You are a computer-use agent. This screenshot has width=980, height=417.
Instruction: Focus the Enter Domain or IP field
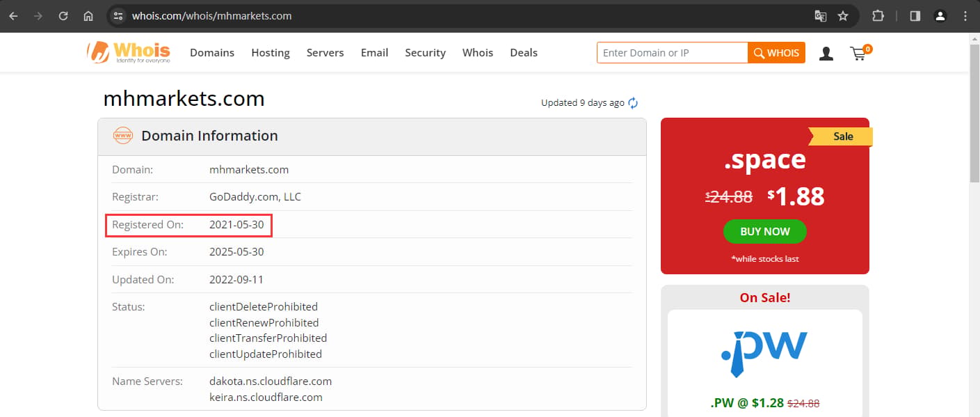(x=672, y=53)
